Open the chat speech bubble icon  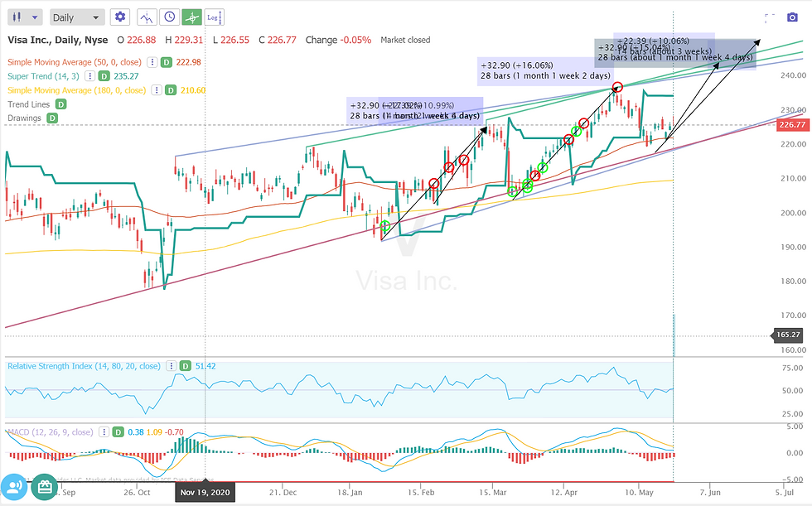pos(14,486)
